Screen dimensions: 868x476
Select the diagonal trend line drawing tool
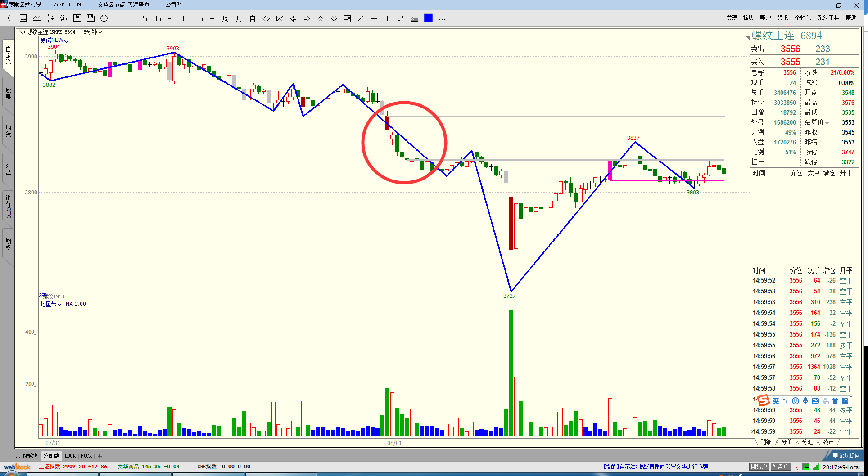361,18
